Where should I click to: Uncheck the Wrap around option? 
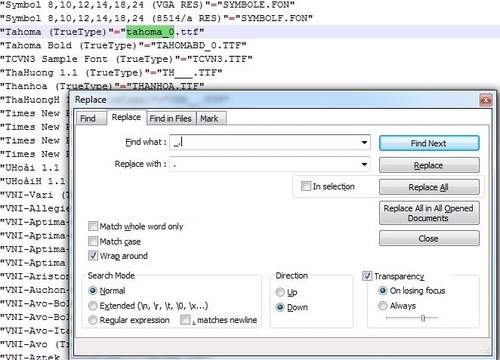93,256
